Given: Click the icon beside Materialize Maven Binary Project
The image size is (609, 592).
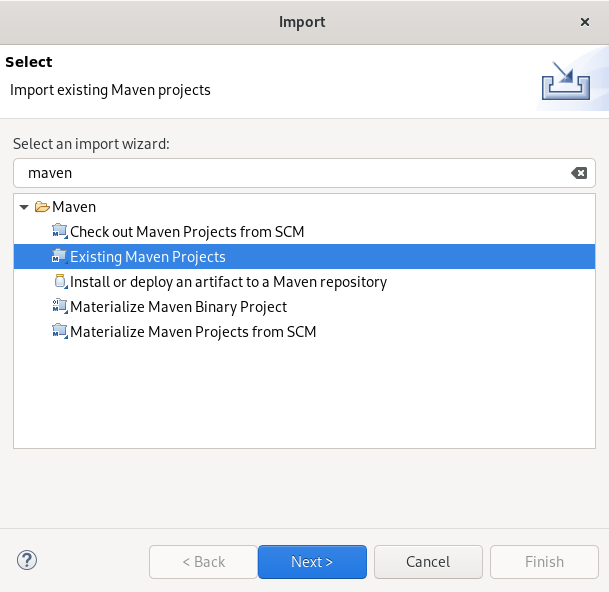Looking at the screenshot, I should point(60,307).
